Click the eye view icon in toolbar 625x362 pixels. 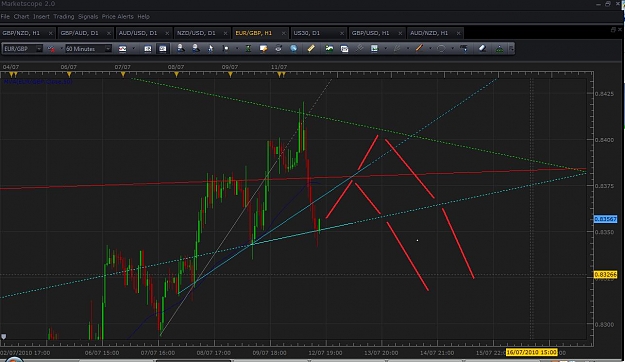click(278, 49)
